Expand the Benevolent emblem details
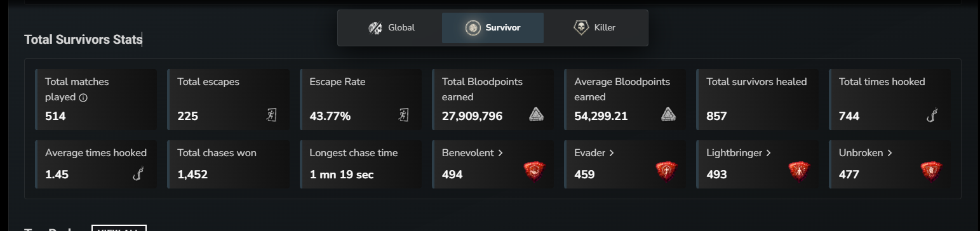The width and height of the screenshot is (980, 231). [473, 153]
